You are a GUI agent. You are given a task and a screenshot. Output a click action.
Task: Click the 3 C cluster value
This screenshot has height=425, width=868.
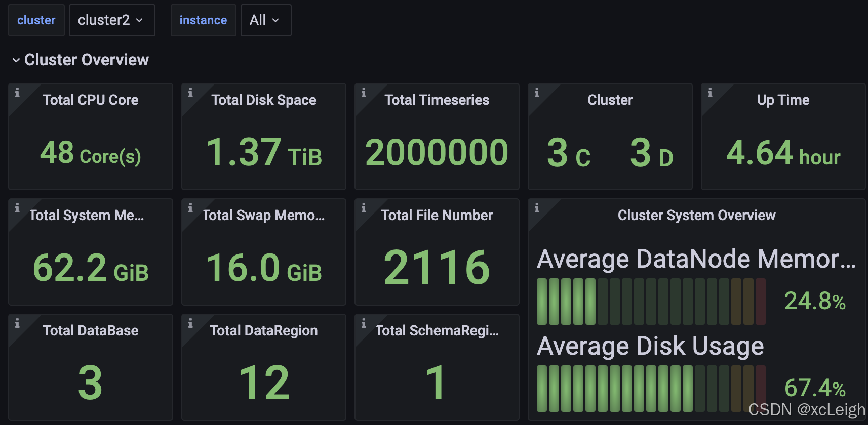(x=569, y=153)
